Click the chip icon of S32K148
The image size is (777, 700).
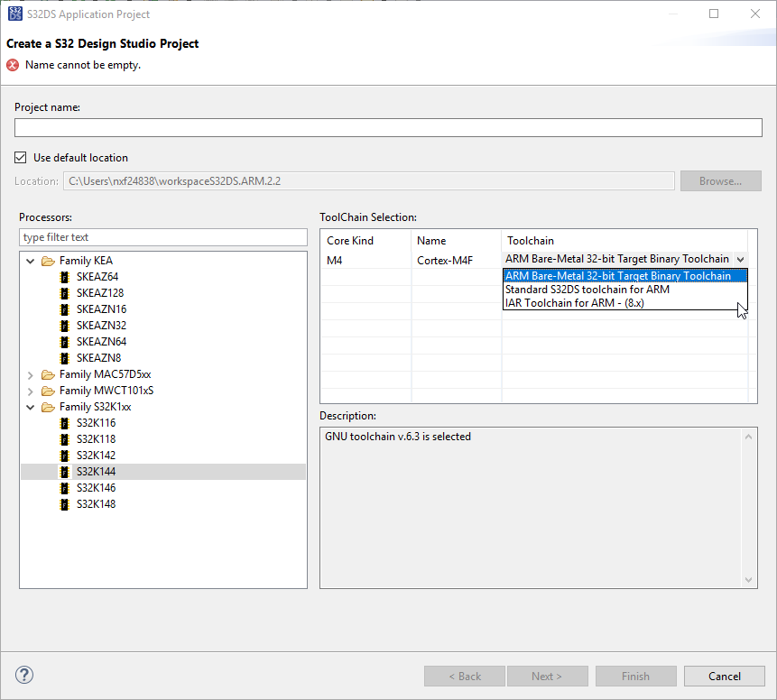point(64,504)
